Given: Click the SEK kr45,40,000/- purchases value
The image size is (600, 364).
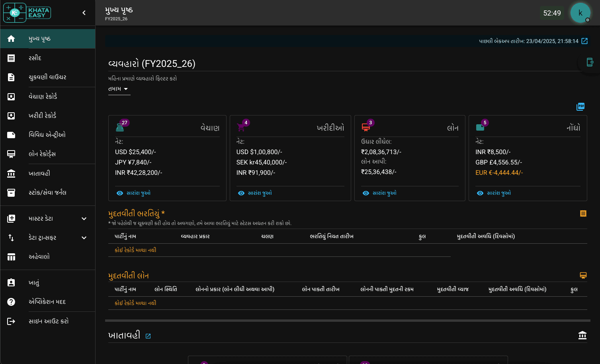Looking at the screenshot, I should (262, 162).
